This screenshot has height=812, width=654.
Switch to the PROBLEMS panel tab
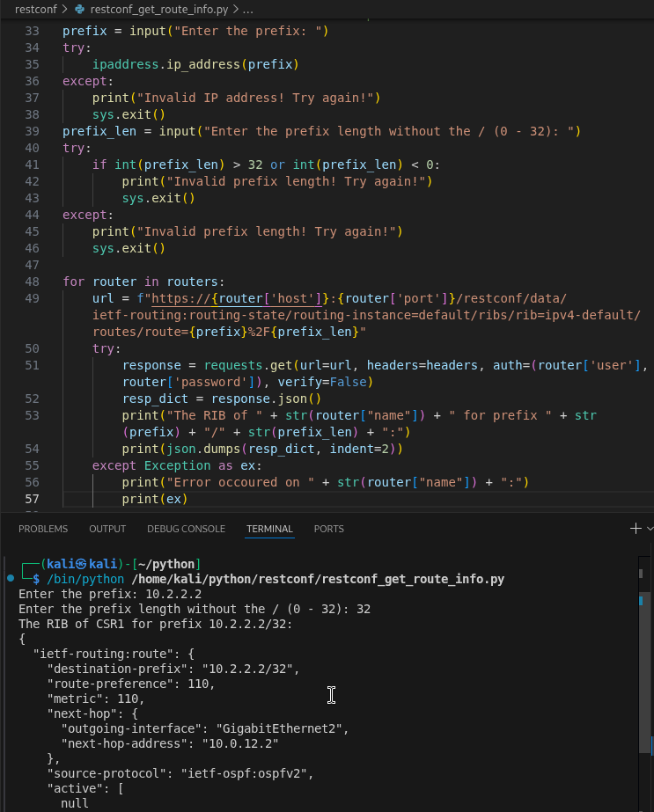43,529
